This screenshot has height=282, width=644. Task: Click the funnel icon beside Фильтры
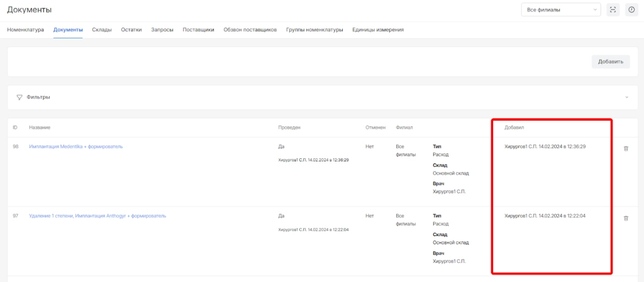click(19, 97)
